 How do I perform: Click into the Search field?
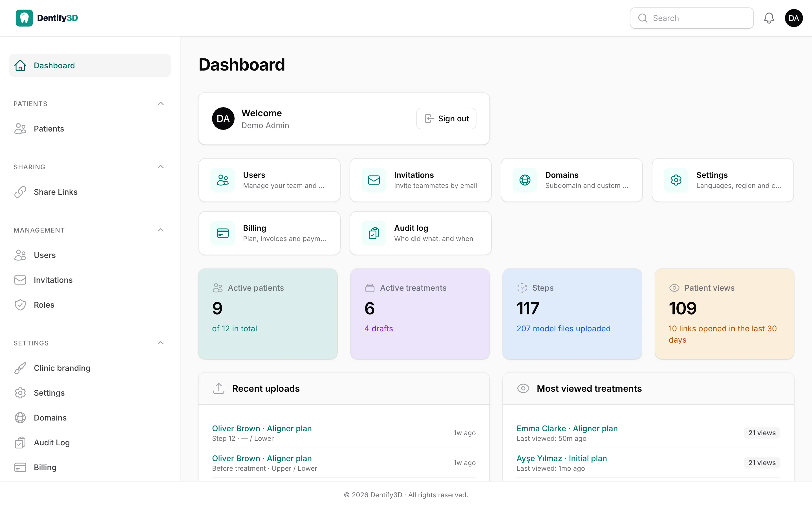point(692,18)
